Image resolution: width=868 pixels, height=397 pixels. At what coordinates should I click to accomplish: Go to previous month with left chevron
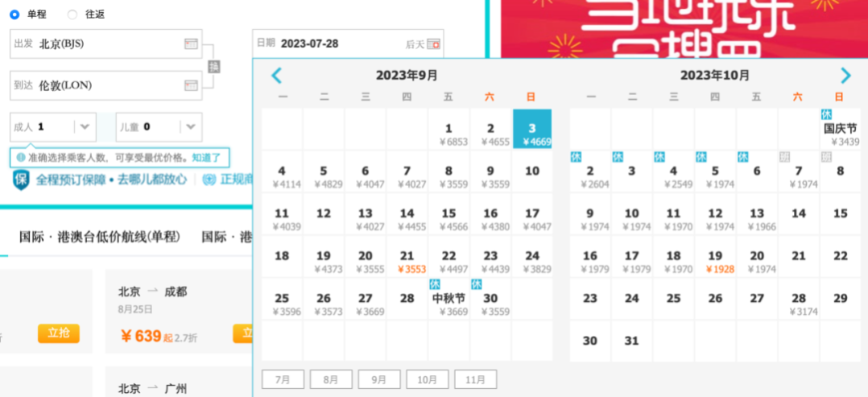(x=277, y=76)
